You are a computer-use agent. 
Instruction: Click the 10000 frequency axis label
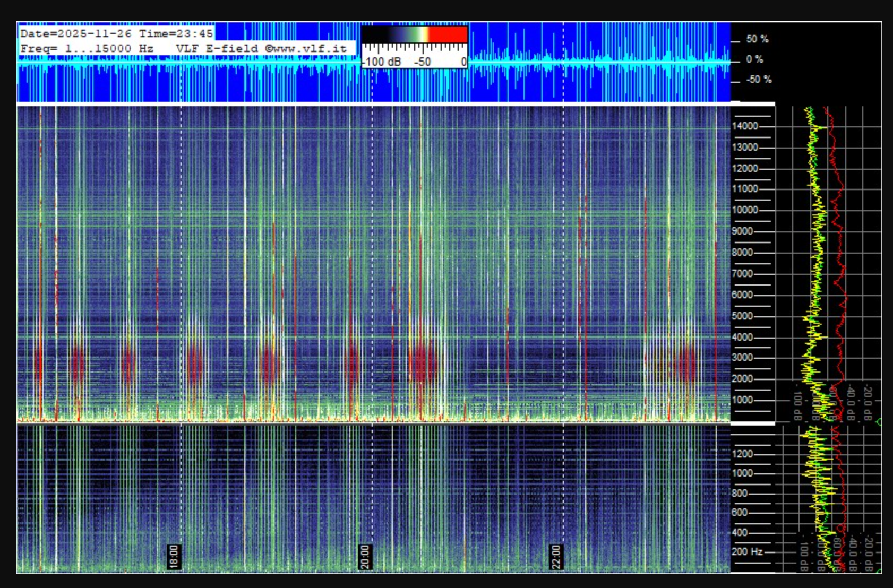point(745,210)
